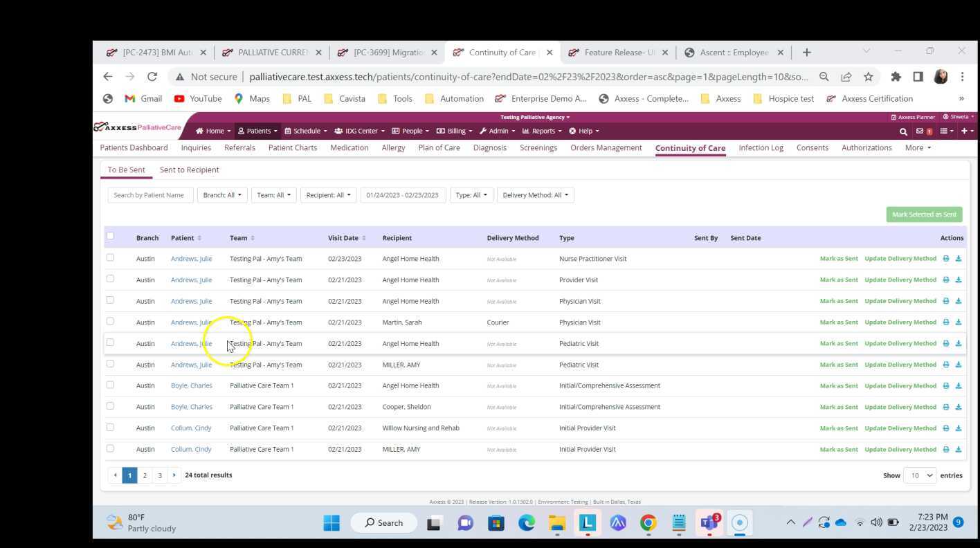Click download icon for Martin, Sarah row
The width and height of the screenshot is (980, 548).
959,322
